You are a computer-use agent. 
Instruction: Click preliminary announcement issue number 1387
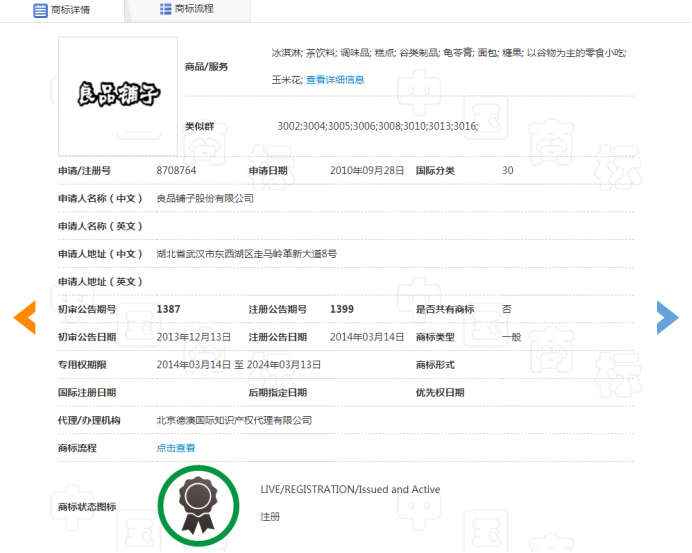(x=168, y=309)
